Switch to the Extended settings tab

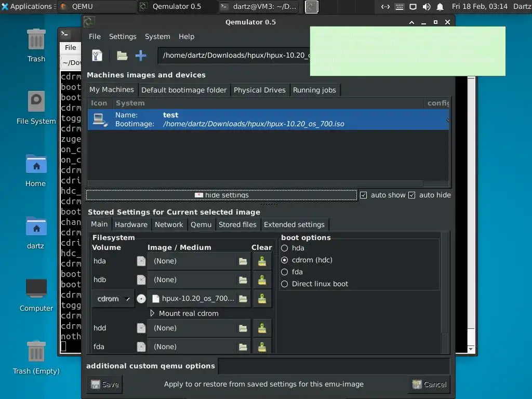pyautogui.click(x=294, y=224)
